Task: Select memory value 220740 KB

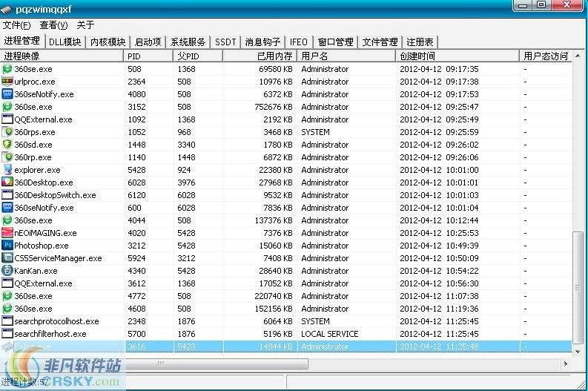Action: coord(273,296)
